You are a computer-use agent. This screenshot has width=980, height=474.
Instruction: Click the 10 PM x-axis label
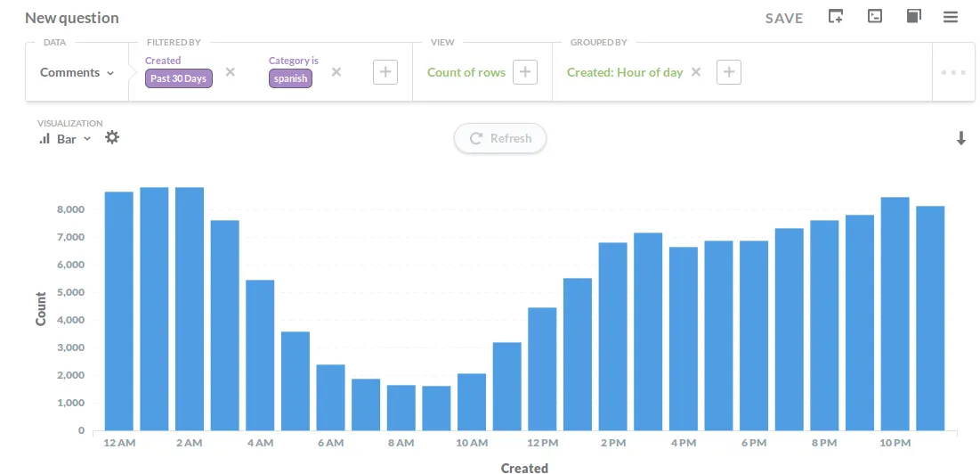click(x=895, y=443)
